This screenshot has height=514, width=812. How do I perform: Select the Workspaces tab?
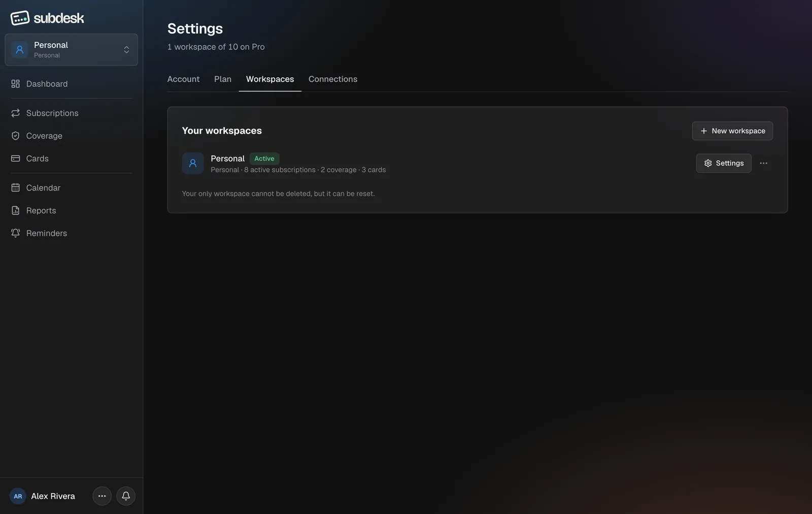click(x=270, y=79)
